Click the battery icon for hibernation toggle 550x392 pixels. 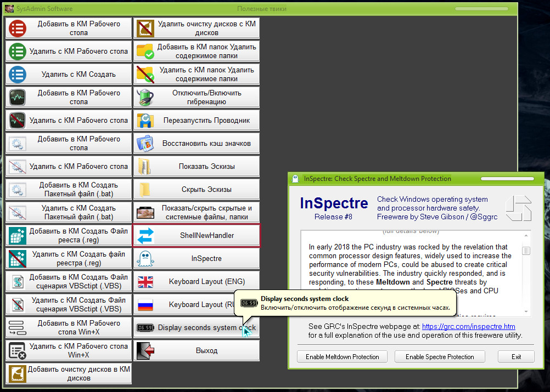(145, 97)
